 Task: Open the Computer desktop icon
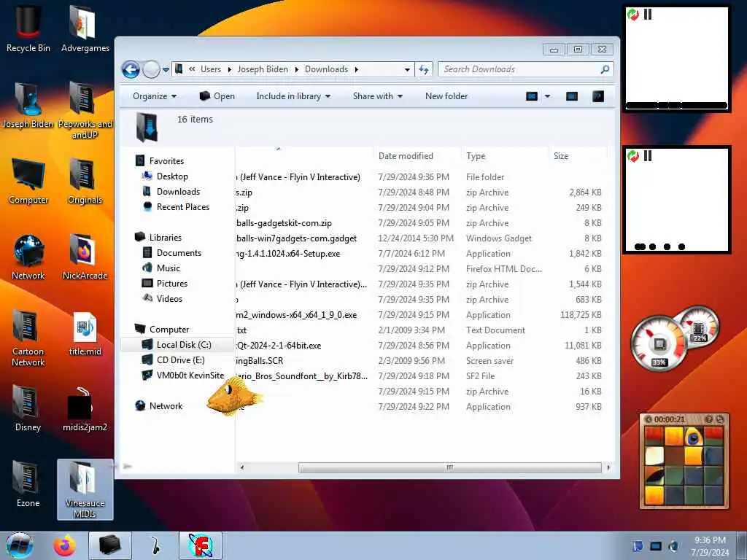tap(28, 181)
